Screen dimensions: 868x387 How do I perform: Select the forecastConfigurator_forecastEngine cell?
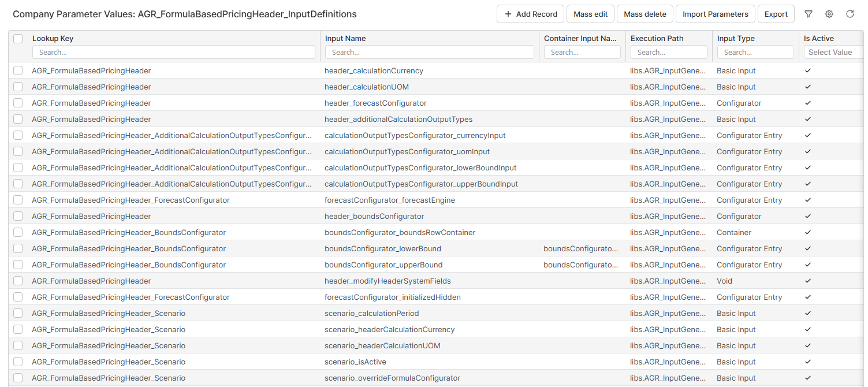(x=390, y=200)
